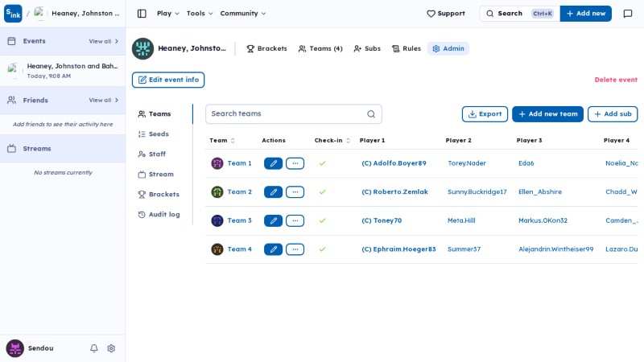Click Add new team button
This screenshot has height=362, width=644.
coord(547,114)
